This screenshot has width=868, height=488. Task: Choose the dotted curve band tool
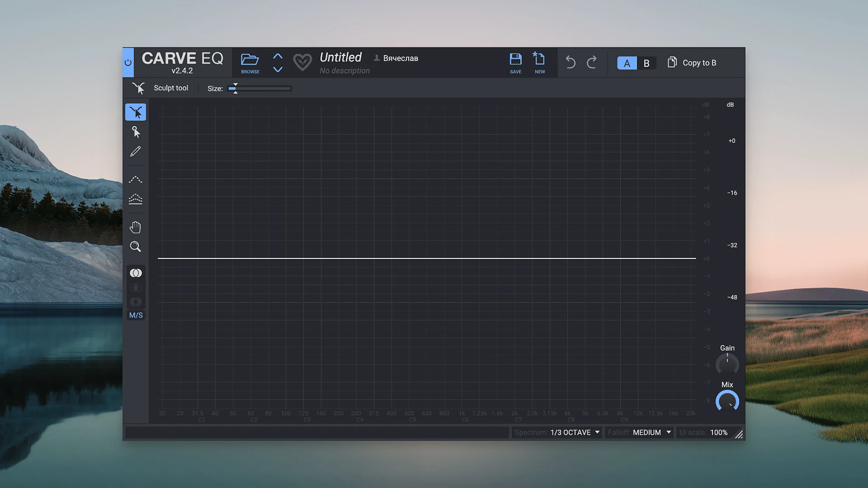click(136, 179)
